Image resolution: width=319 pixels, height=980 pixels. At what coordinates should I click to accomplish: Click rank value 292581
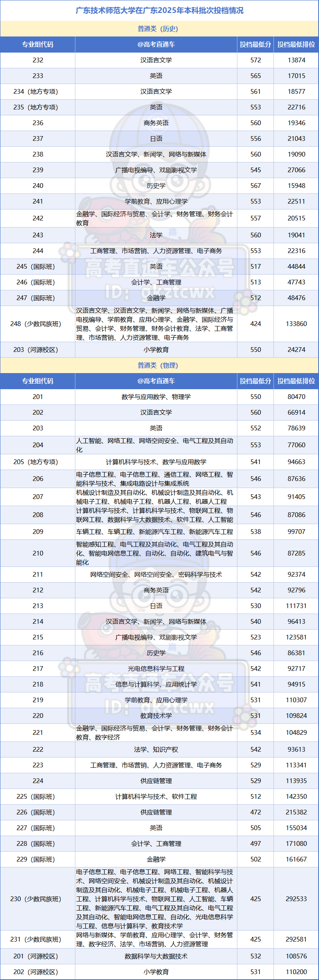[x=296, y=939]
